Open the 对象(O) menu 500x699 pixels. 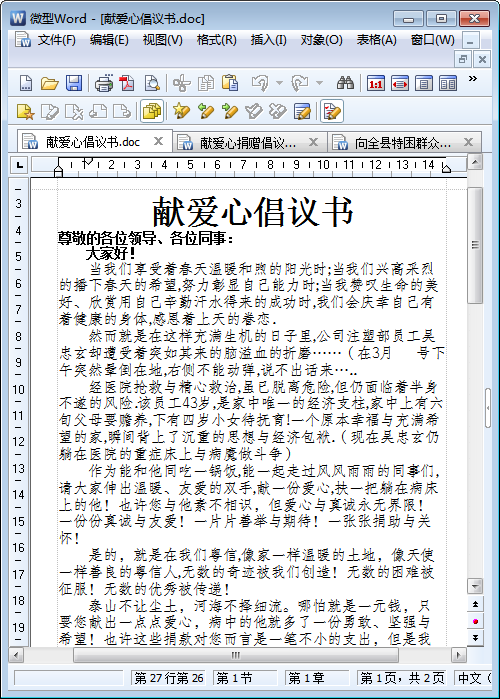(x=321, y=40)
